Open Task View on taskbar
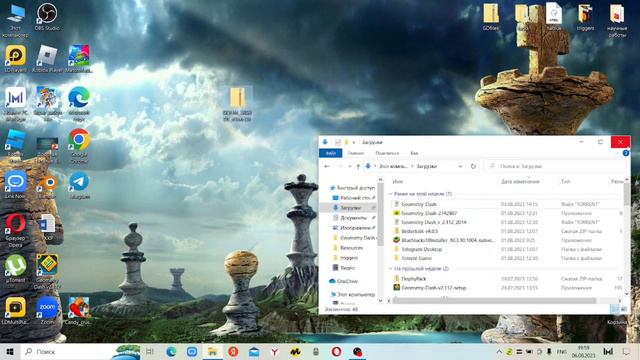This screenshot has width=640, height=360. click(x=149, y=351)
